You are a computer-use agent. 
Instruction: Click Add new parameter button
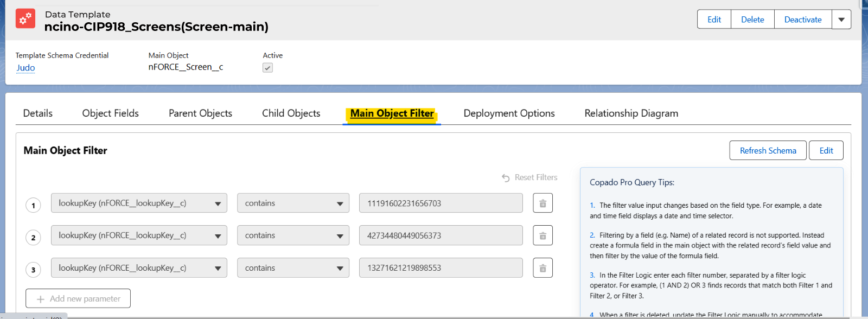pyautogui.click(x=78, y=298)
